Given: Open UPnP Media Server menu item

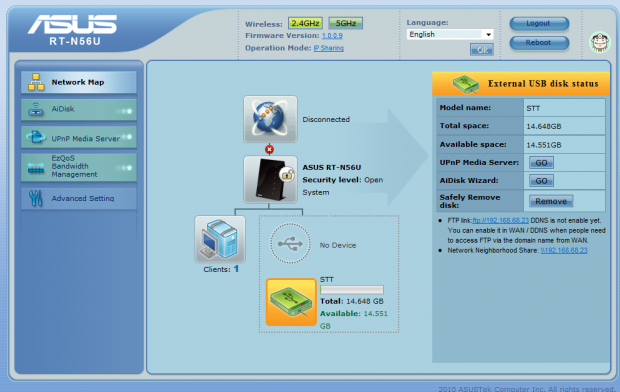Looking at the screenshot, I should coord(79,138).
